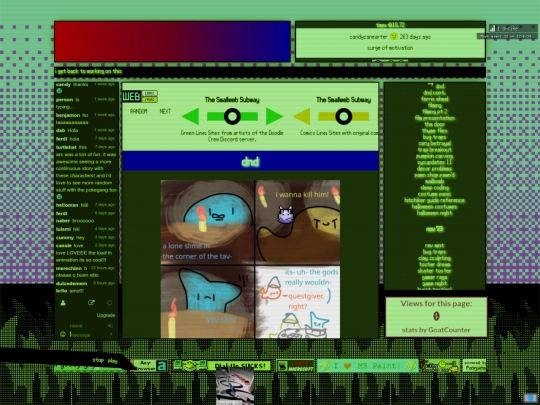The height and width of the screenshot is (405, 540).
Task: Click the Upgrade link in the chatbox
Action: coord(106,315)
